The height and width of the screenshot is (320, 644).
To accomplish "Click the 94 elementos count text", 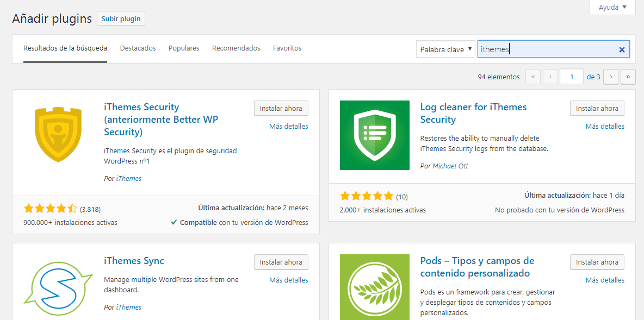I will click(499, 77).
